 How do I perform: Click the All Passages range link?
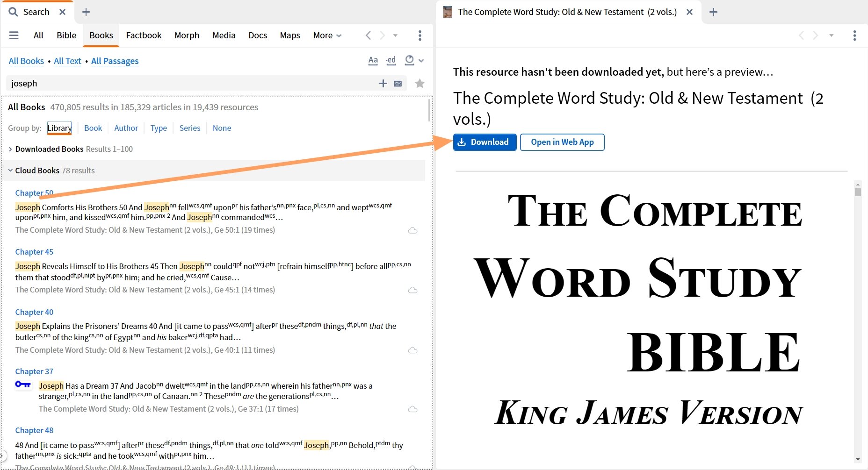pos(115,61)
